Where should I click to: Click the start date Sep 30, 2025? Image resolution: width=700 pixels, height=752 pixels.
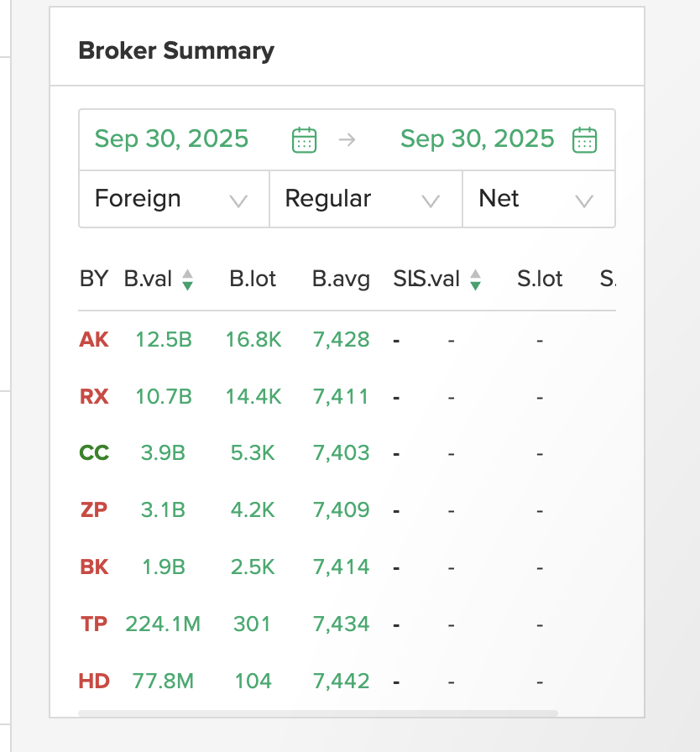(x=172, y=138)
